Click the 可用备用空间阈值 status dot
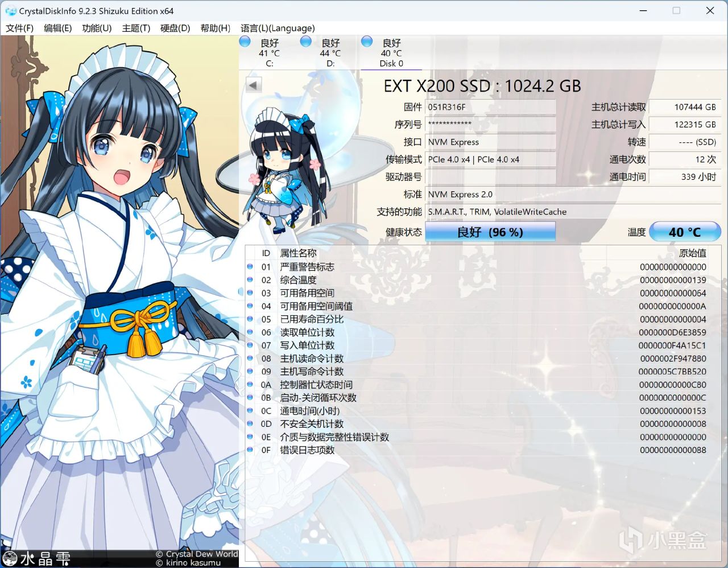This screenshot has height=568, width=728. [x=250, y=306]
